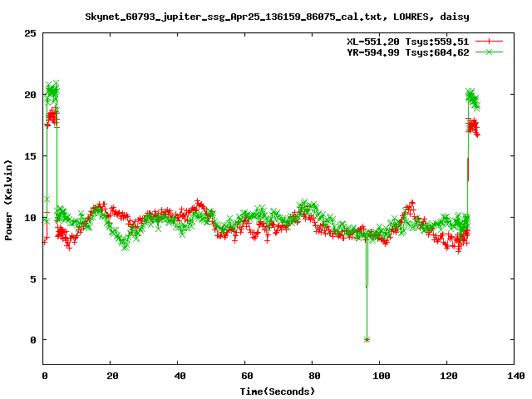Click the y-axis tick label 5

click(33, 279)
